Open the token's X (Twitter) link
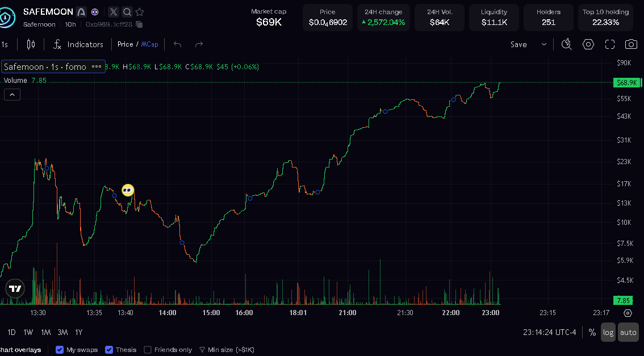 point(114,12)
